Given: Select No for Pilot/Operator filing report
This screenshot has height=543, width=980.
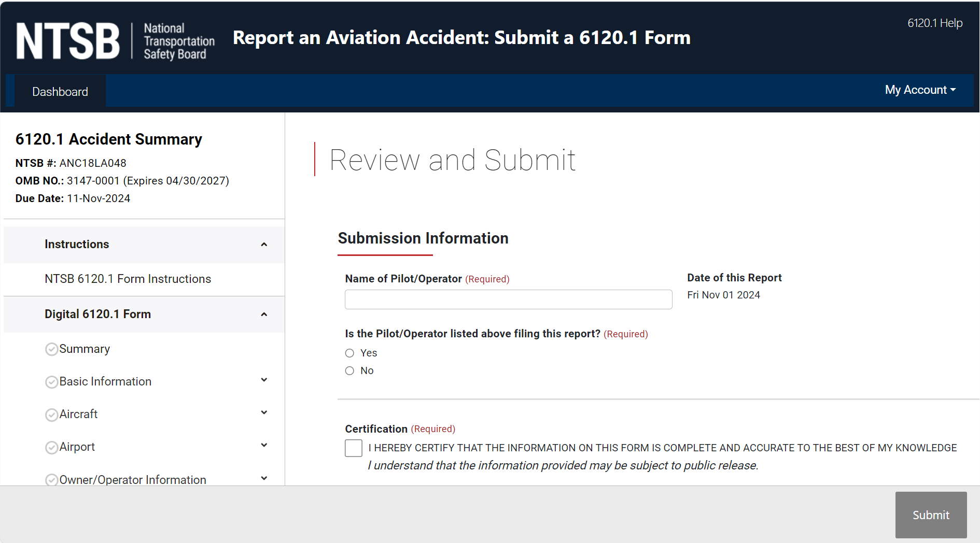Looking at the screenshot, I should tap(349, 370).
